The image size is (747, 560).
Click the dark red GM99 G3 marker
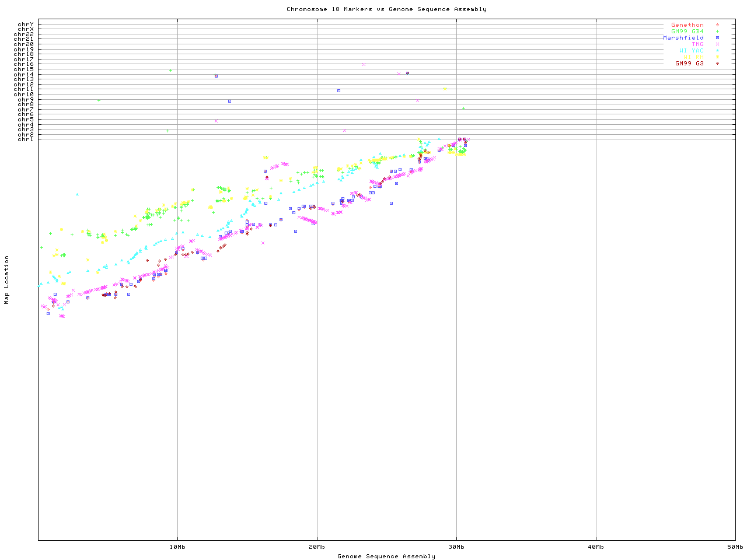click(x=717, y=63)
